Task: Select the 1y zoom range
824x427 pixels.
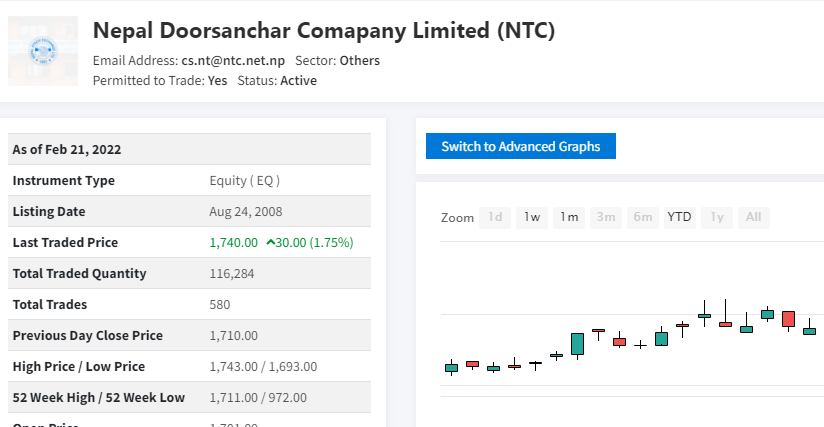Action: coord(717,217)
